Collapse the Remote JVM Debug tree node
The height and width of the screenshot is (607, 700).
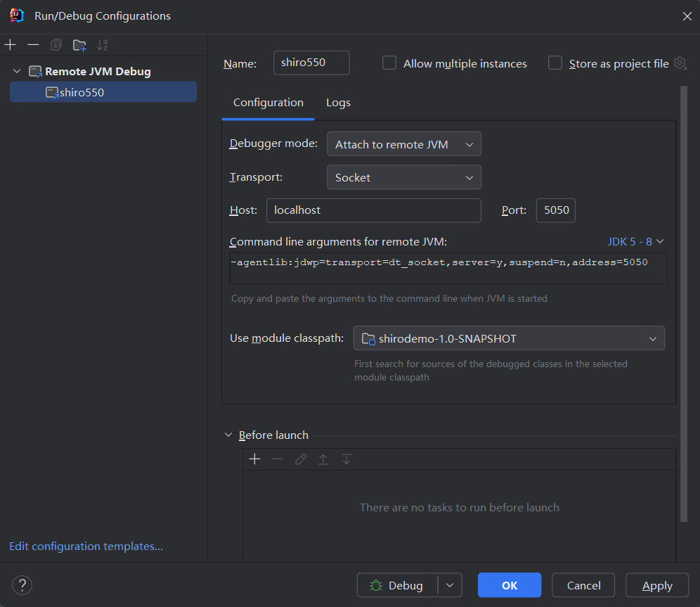pyautogui.click(x=17, y=72)
